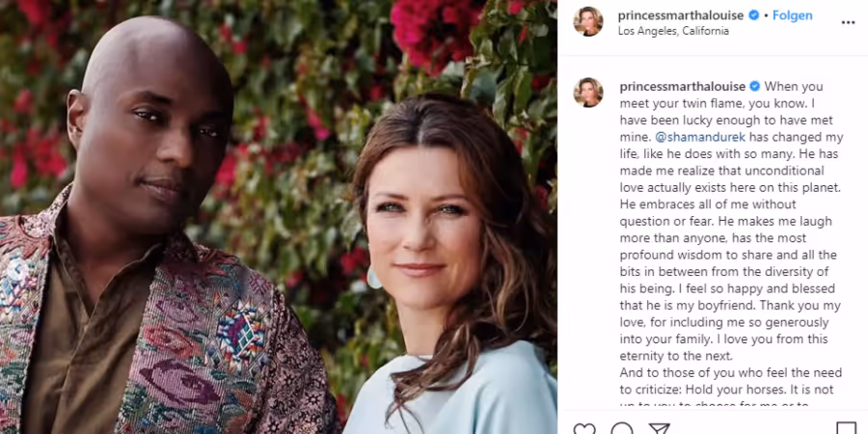This screenshot has height=434, width=868.
Task: Click the verified badge in the header
Action: click(x=753, y=15)
